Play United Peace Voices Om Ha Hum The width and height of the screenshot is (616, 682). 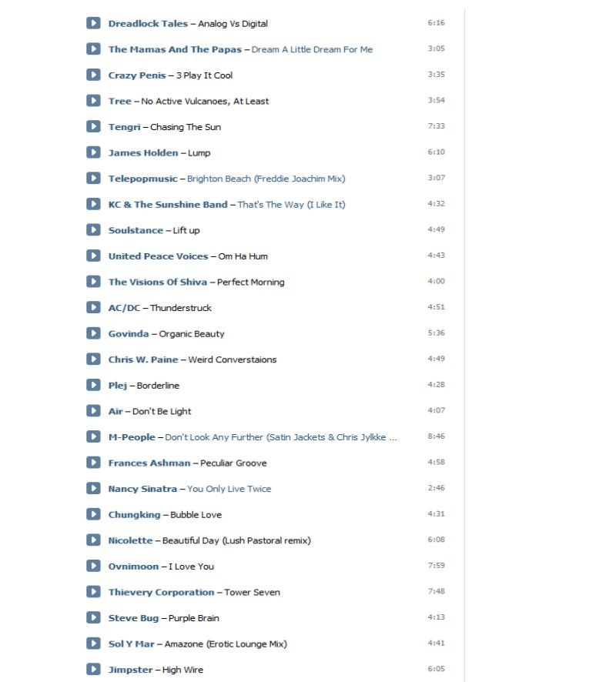coord(93,256)
